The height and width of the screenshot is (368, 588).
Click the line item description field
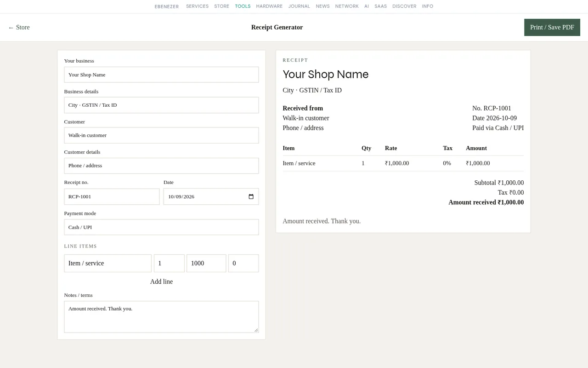tap(107, 263)
